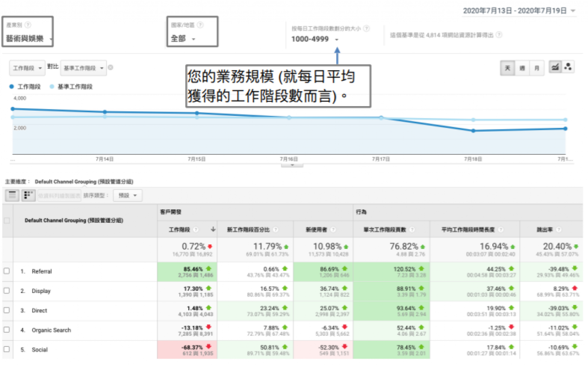Switch chart to 月 (month) view

point(536,68)
